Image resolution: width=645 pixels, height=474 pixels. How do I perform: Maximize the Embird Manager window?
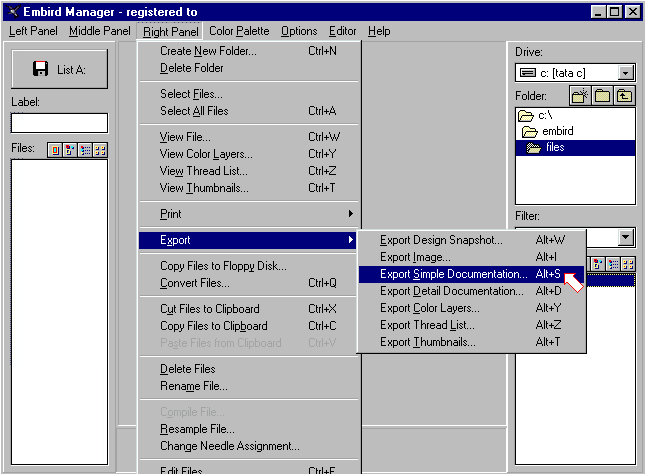[x=614, y=12]
